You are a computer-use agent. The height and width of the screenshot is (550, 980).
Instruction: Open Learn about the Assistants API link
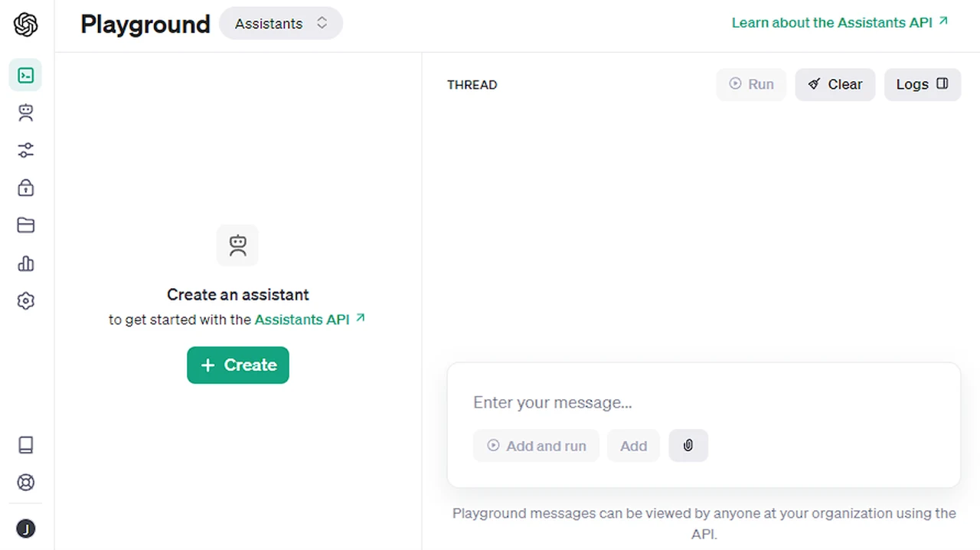coord(840,23)
